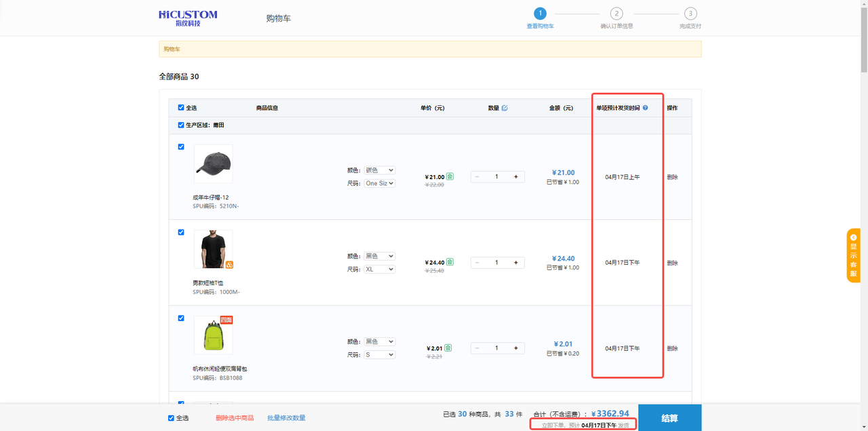This screenshot has width=868, height=431.
Task: Expand the S size dropdown for the backpack
Action: [379, 355]
